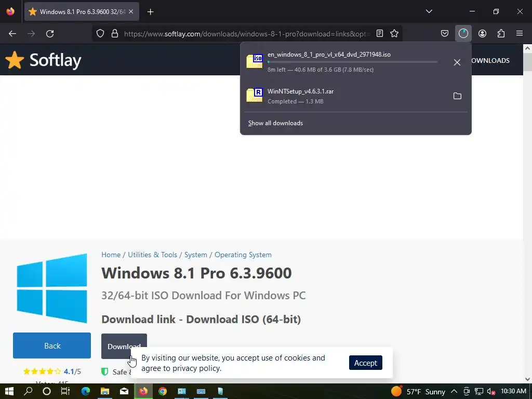
Task: Open the Home breadcrumb link
Action: click(x=111, y=255)
